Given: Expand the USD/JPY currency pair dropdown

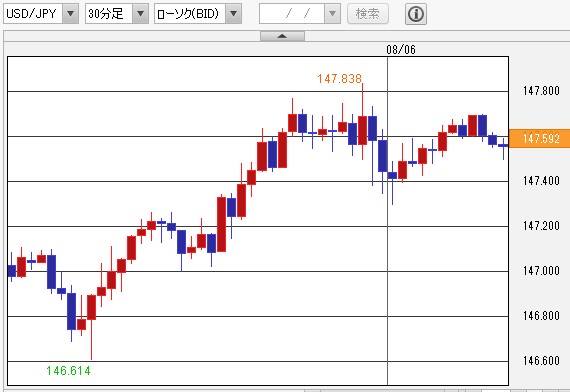Looking at the screenshot, I should pyautogui.click(x=71, y=14).
